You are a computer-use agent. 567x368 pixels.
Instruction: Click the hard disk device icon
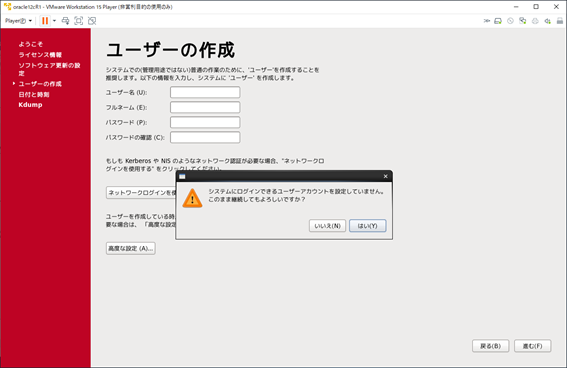tap(498, 21)
